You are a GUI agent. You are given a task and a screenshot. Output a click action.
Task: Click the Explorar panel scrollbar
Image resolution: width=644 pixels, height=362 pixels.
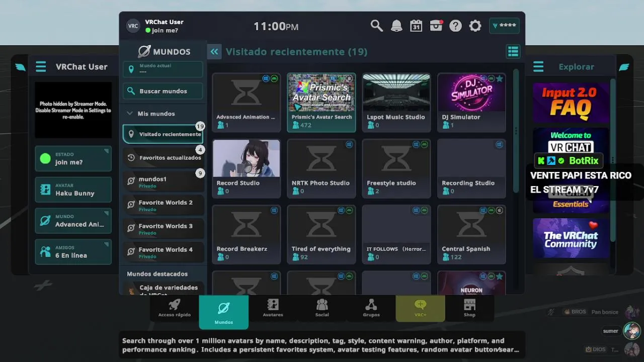coord(612,160)
